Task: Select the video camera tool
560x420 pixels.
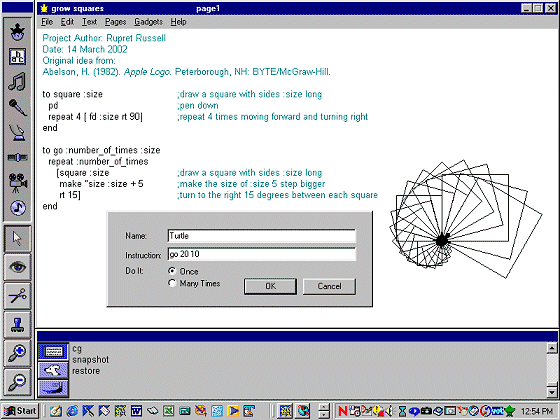Action: tap(17, 182)
